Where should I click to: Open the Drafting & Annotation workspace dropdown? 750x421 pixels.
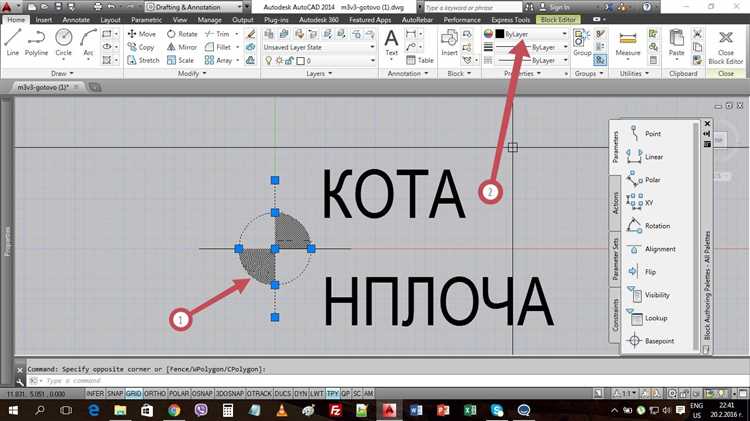click(194, 7)
